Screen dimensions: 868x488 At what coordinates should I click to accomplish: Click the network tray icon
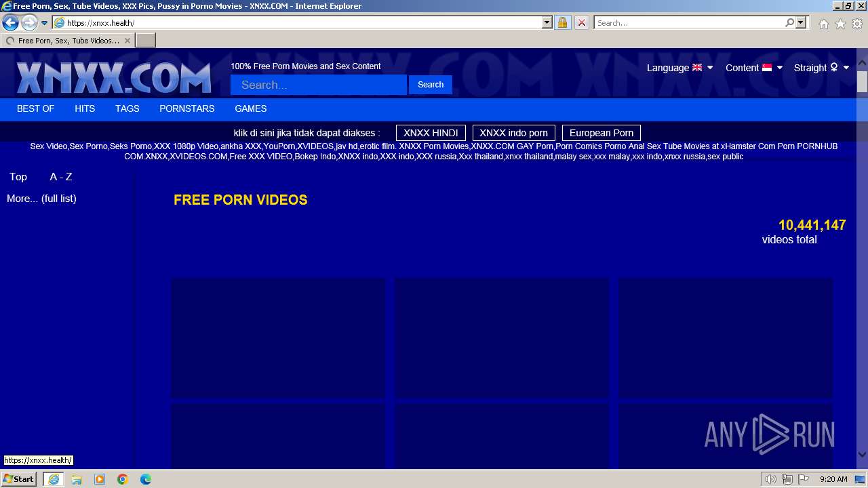(787, 479)
